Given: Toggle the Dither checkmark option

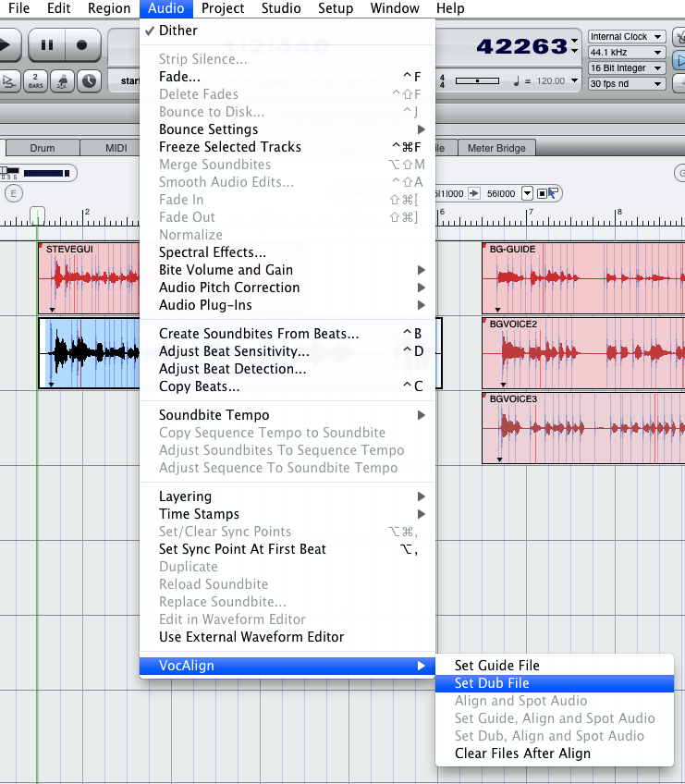Looking at the screenshot, I should (177, 31).
